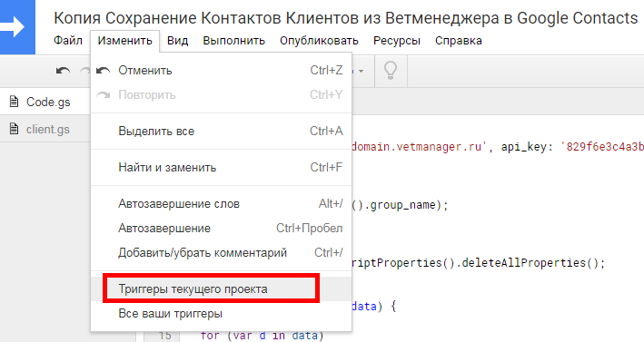Choose Отменить in the edit menu
Screen dimensions: 644x342
pyautogui.click(x=221, y=71)
